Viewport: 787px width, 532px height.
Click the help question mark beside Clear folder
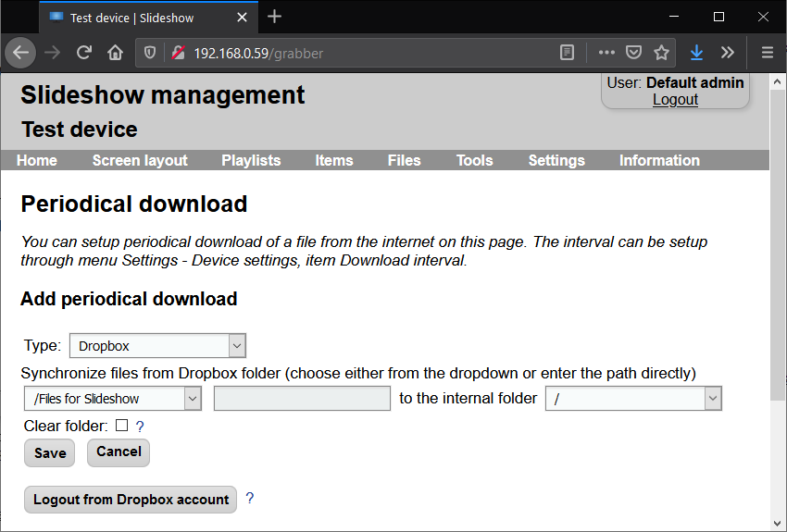140,427
